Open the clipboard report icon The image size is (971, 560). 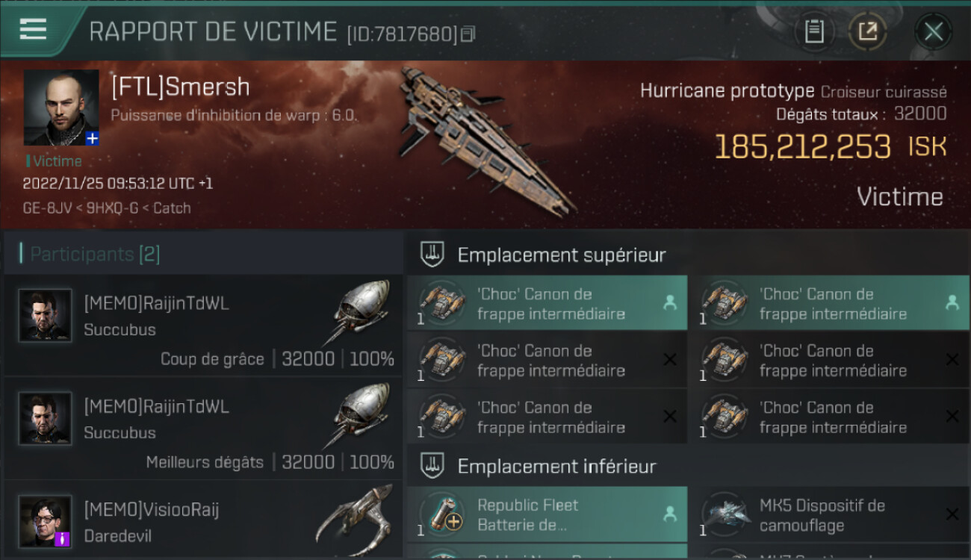coord(813,32)
